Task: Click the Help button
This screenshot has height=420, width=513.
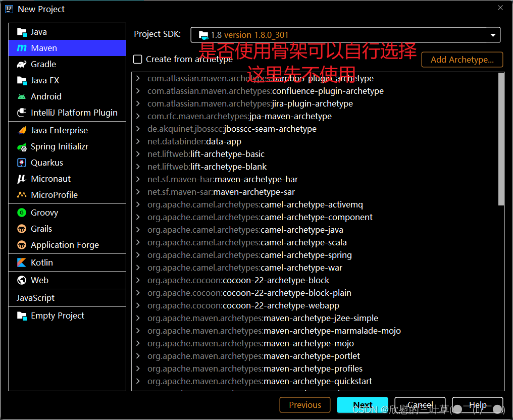Action: click(x=478, y=405)
